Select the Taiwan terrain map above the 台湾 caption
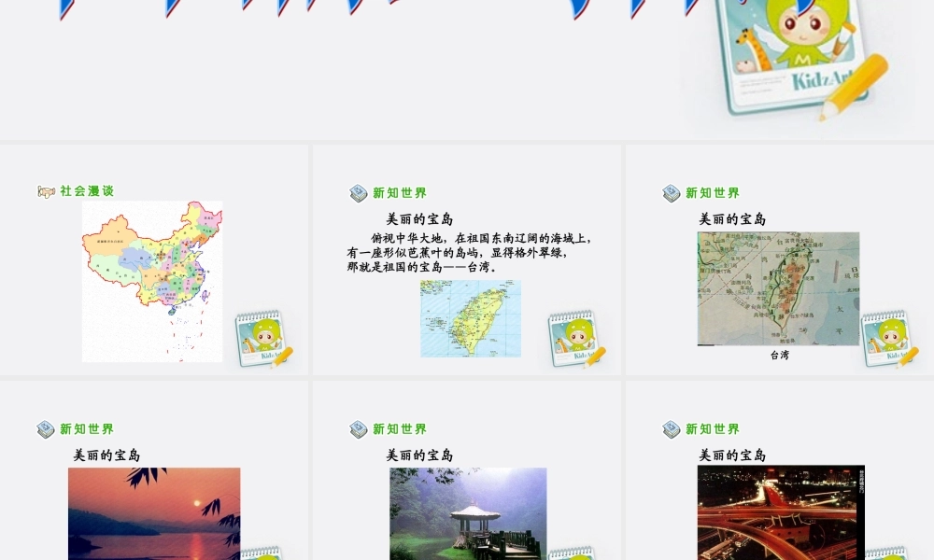The width and height of the screenshot is (934, 560). point(779,288)
